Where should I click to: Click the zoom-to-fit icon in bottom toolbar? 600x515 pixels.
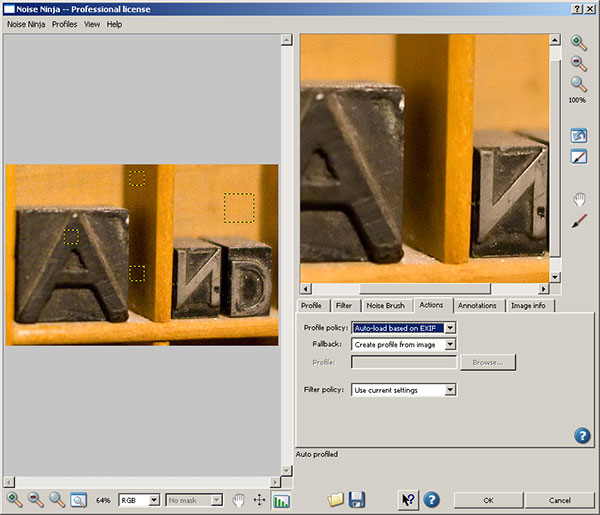pyautogui.click(x=78, y=499)
